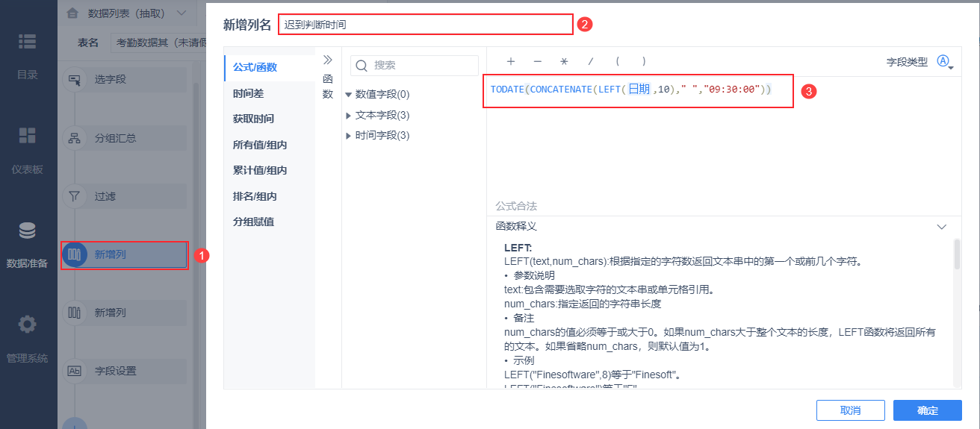
Task: Collapse the 函数 panel with double chevron
Action: pos(327,60)
